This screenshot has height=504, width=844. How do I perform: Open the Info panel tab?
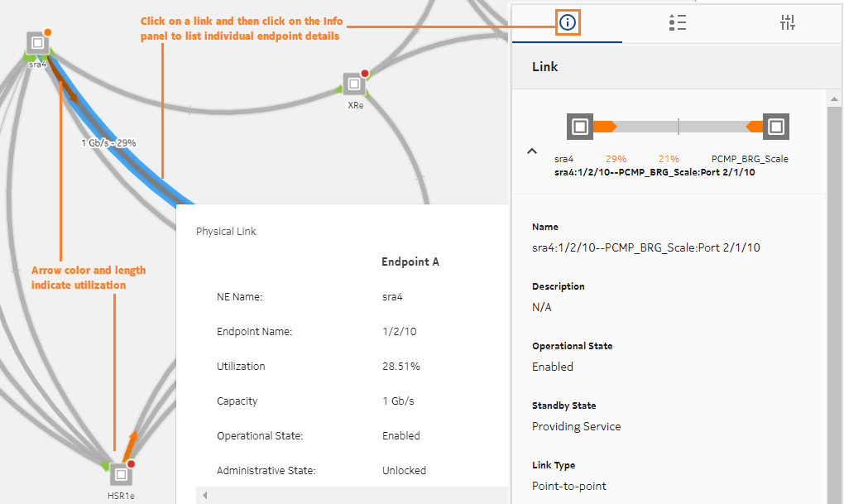coord(567,22)
